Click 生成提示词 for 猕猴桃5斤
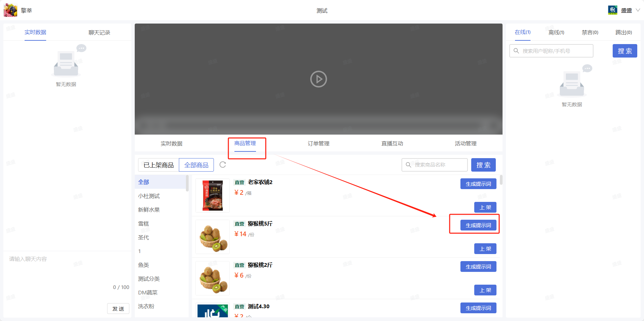644x321 pixels. (x=478, y=225)
